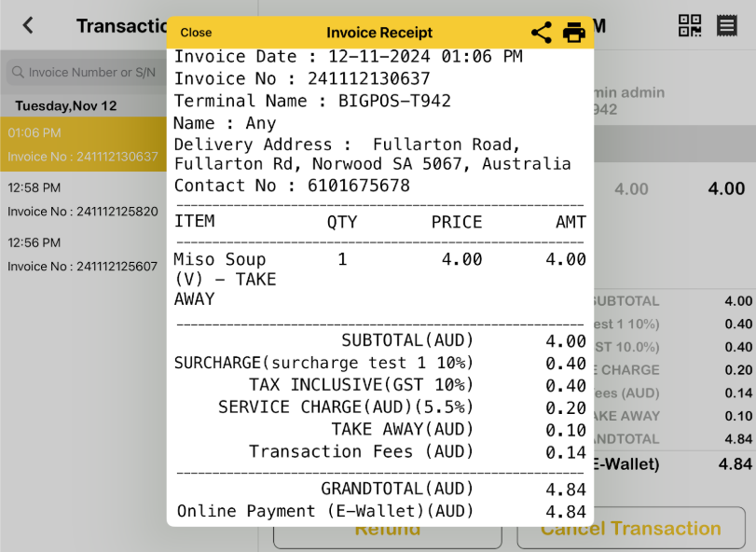The image size is (756, 552).
Task: Click the Invoice Receipt header title
Action: tap(378, 33)
